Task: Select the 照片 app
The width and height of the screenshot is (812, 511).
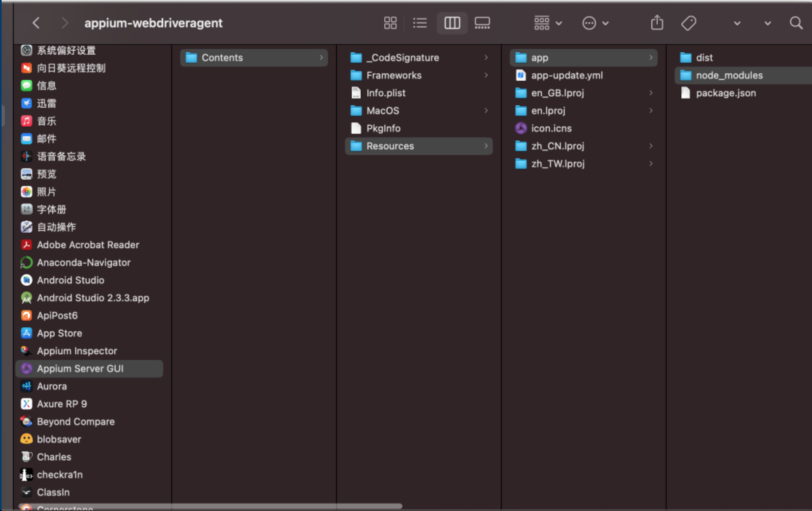Action: (89, 192)
